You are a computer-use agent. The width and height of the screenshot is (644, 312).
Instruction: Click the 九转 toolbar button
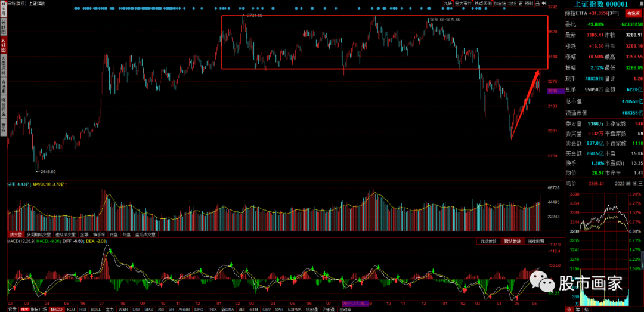click(448, 4)
